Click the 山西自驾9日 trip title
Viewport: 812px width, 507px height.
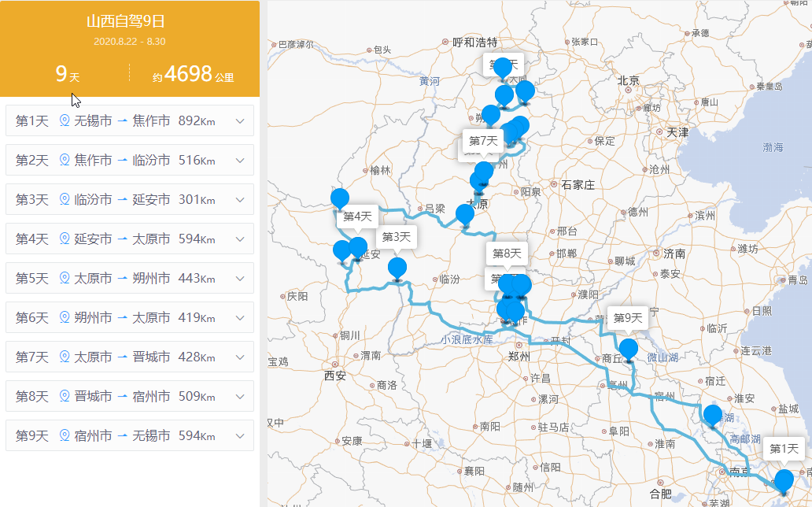pyautogui.click(x=129, y=21)
